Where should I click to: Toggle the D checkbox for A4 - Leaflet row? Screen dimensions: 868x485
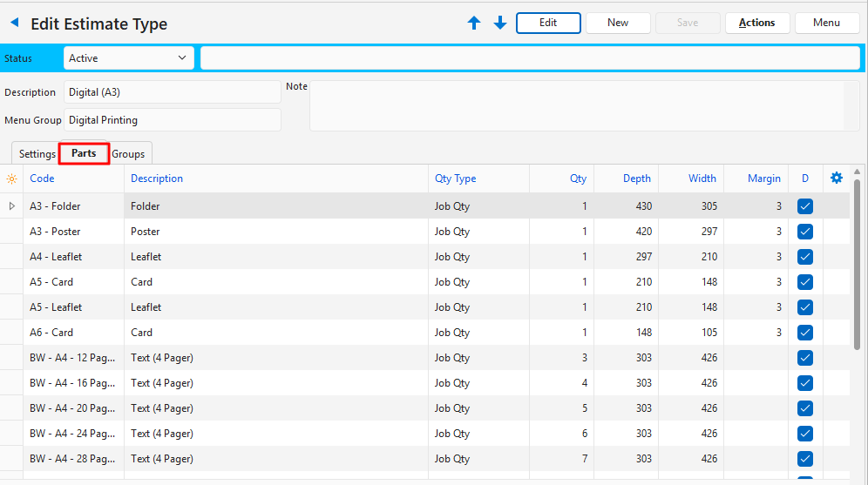pos(805,257)
